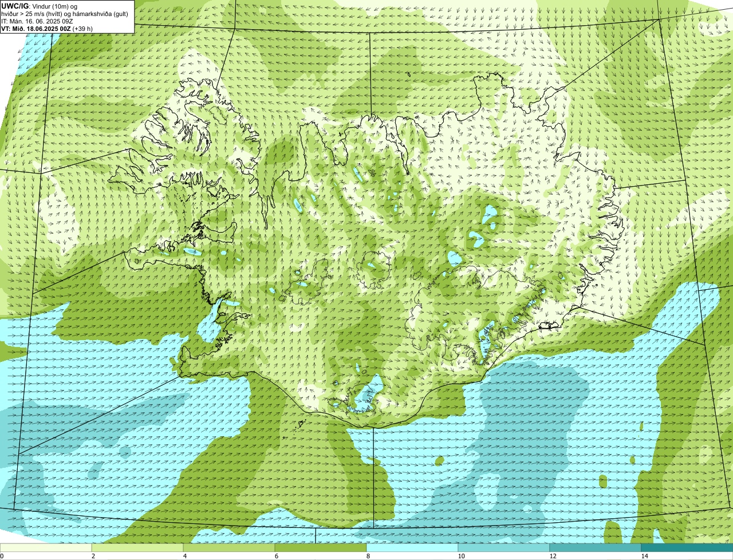Click the scale label '2' under the legend
The width and height of the screenshot is (733, 560).
coord(93,556)
